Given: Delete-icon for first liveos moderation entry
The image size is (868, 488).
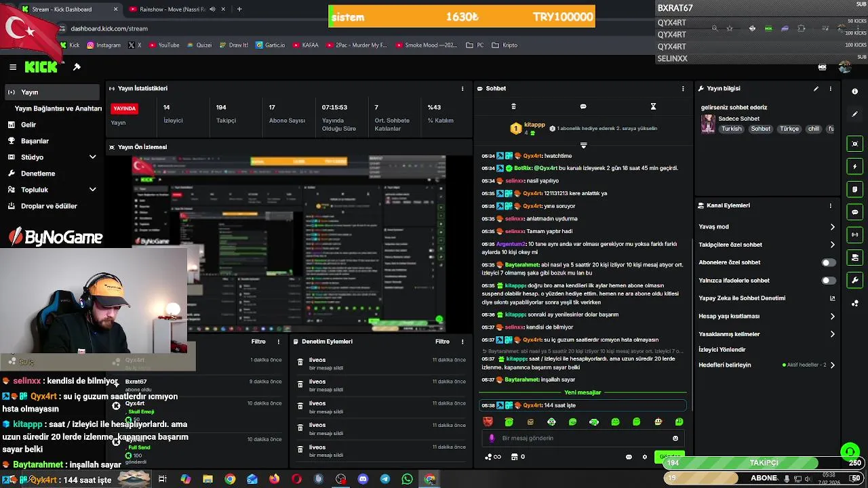Looking at the screenshot, I should 300,363.
